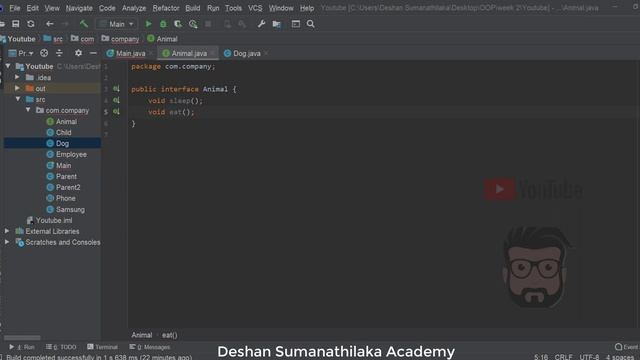Click the Phone class in project tree

(x=61, y=198)
